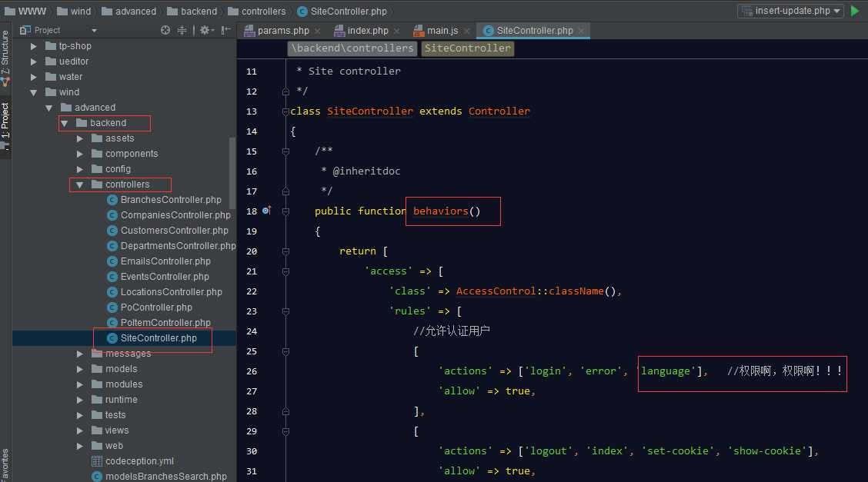
Task: Collapse the backend folder
Action: pyautogui.click(x=64, y=123)
